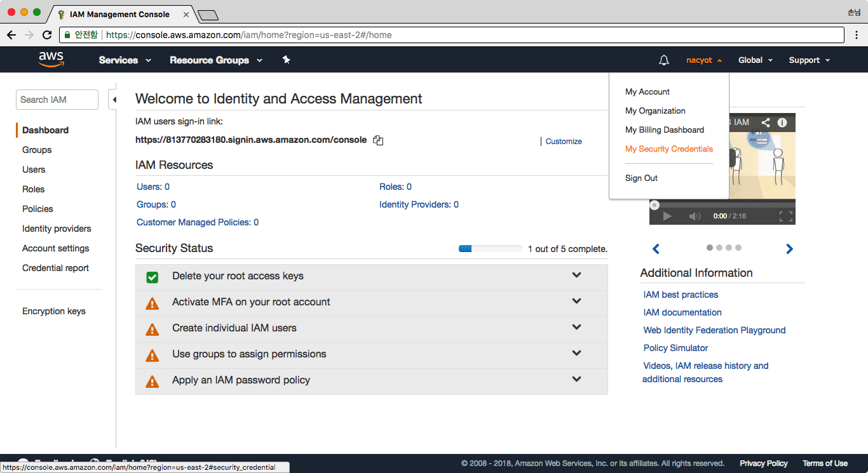Open Policies in sidebar
868x473 pixels.
pyautogui.click(x=37, y=209)
